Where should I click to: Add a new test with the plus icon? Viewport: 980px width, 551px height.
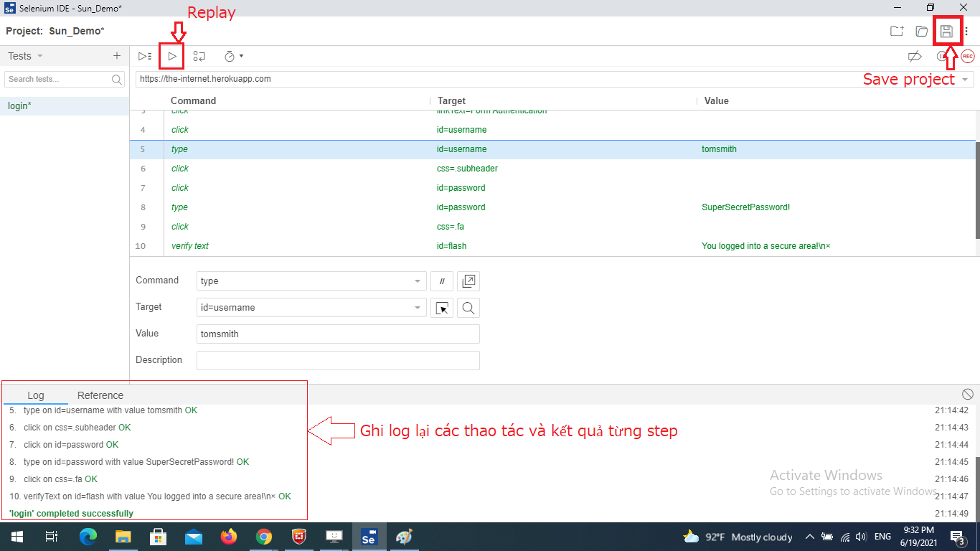(117, 56)
